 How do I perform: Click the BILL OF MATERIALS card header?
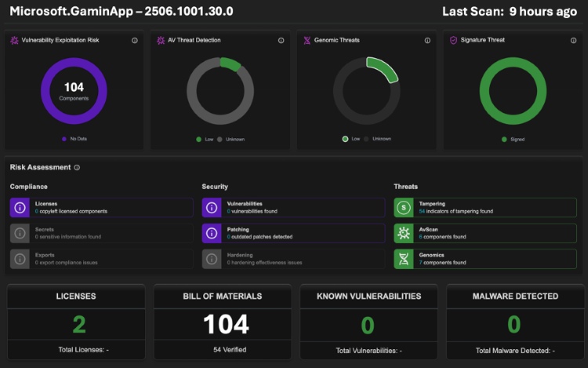point(223,297)
